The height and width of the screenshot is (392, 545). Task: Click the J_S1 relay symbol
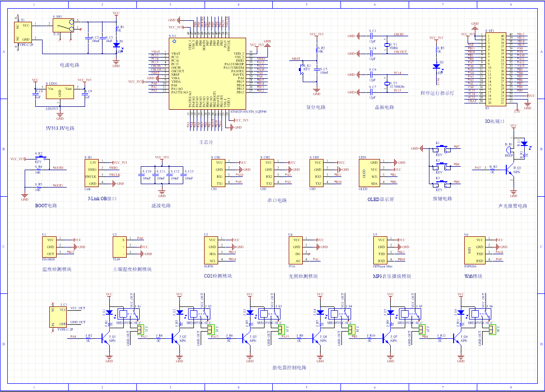point(129,314)
